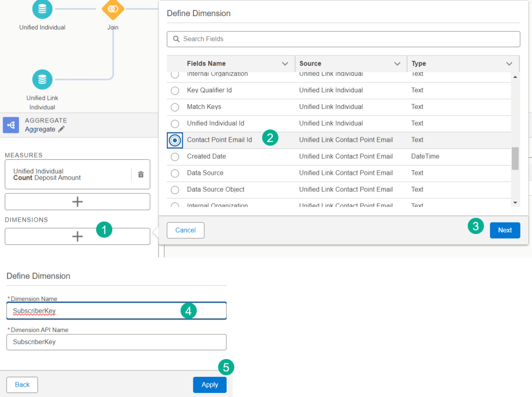Click the Unified Link Individual node icon
The width and height of the screenshot is (532, 397).
coord(42,79)
